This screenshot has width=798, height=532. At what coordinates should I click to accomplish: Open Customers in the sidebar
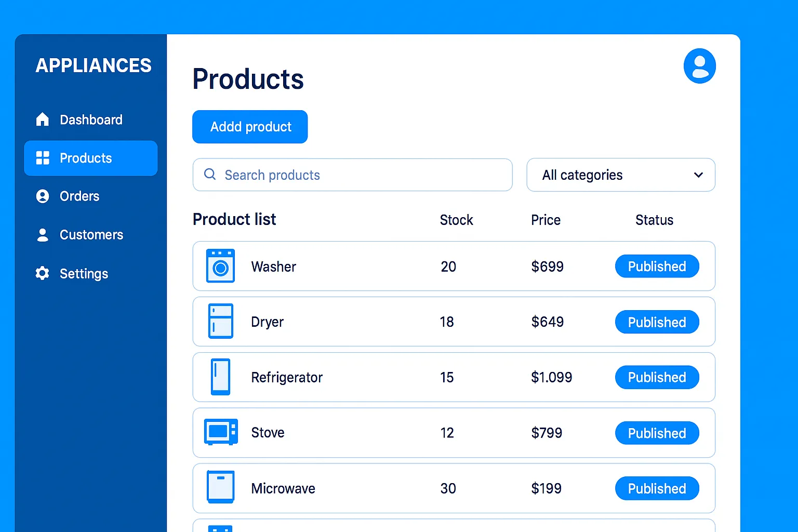(90, 235)
